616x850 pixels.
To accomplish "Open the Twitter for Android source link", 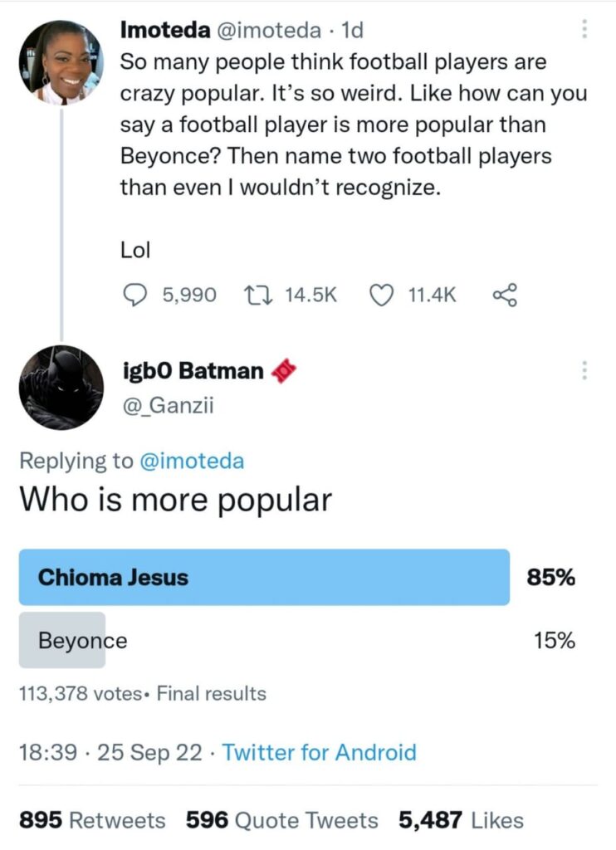I will click(x=320, y=753).
